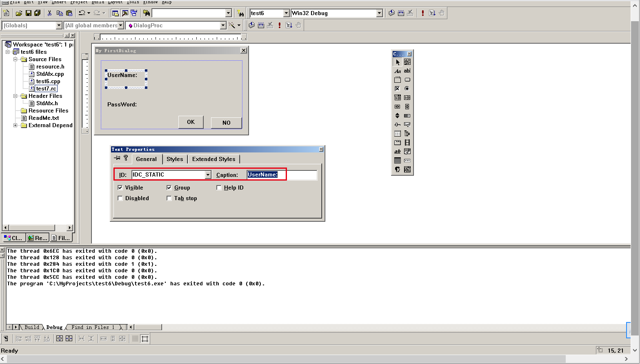Select the Edit Box 'ab|' control

407,71
